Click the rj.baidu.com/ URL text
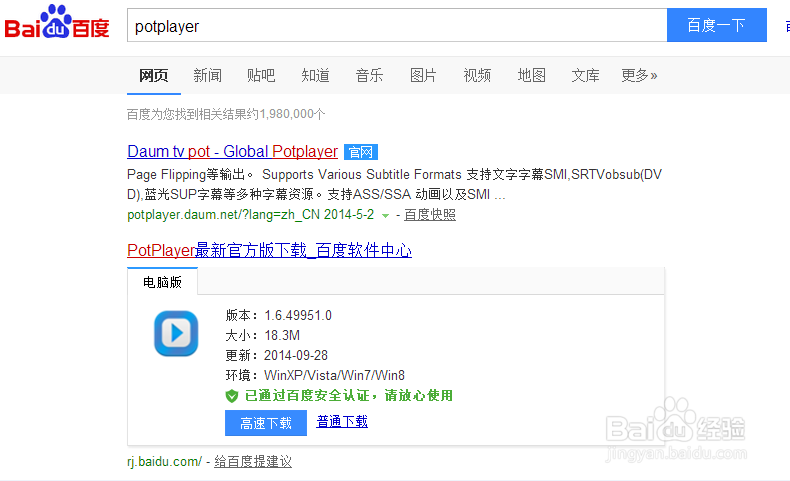 point(165,461)
